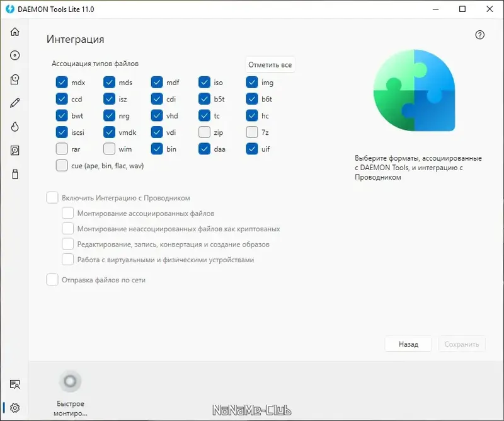Image resolution: width=504 pixels, height=421 pixels.
Task: Open the USB stick tools icon
Action: point(15,174)
